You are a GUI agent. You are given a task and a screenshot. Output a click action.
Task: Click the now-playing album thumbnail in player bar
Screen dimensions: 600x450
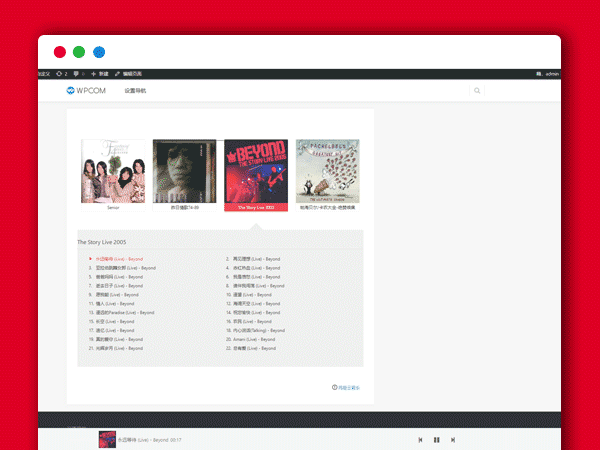pos(106,439)
